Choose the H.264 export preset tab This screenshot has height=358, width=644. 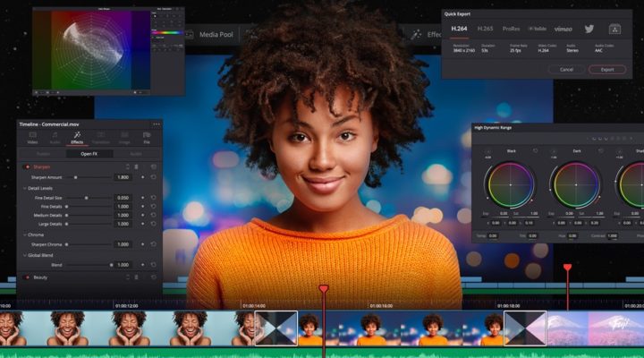coord(459,29)
